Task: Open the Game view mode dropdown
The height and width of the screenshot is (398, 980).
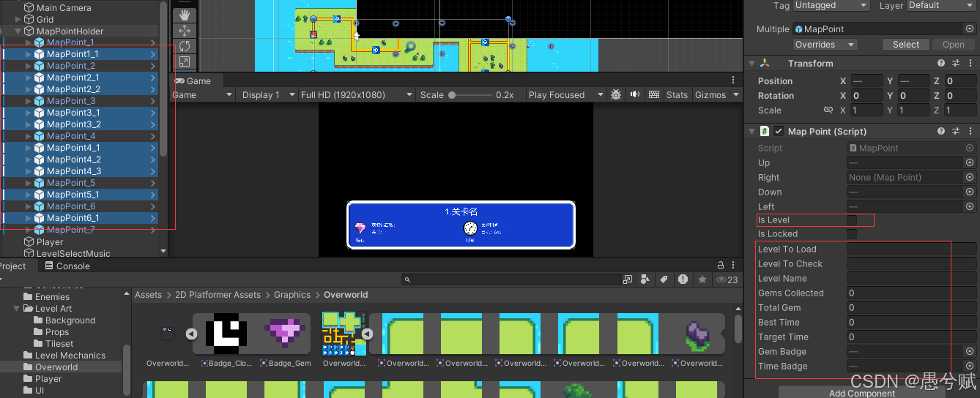Action: [201, 94]
